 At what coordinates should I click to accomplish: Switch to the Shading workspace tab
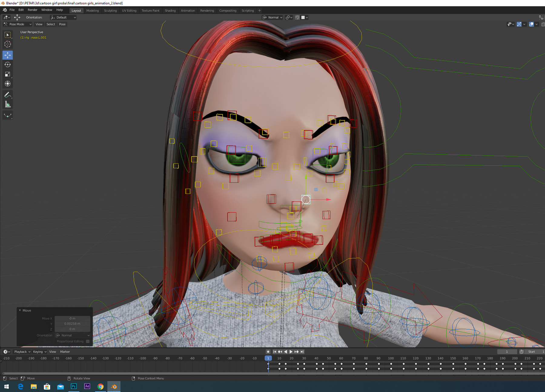point(170,10)
